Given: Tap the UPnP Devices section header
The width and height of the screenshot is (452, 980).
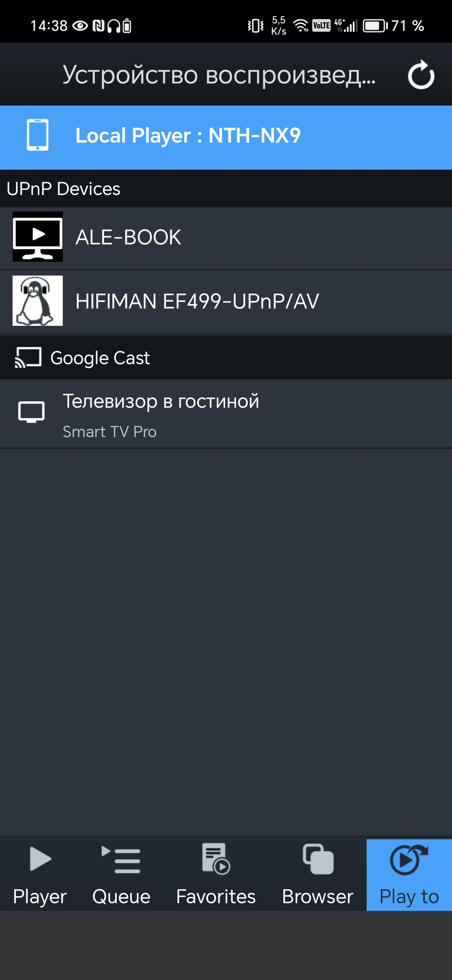Looking at the screenshot, I should (x=64, y=189).
